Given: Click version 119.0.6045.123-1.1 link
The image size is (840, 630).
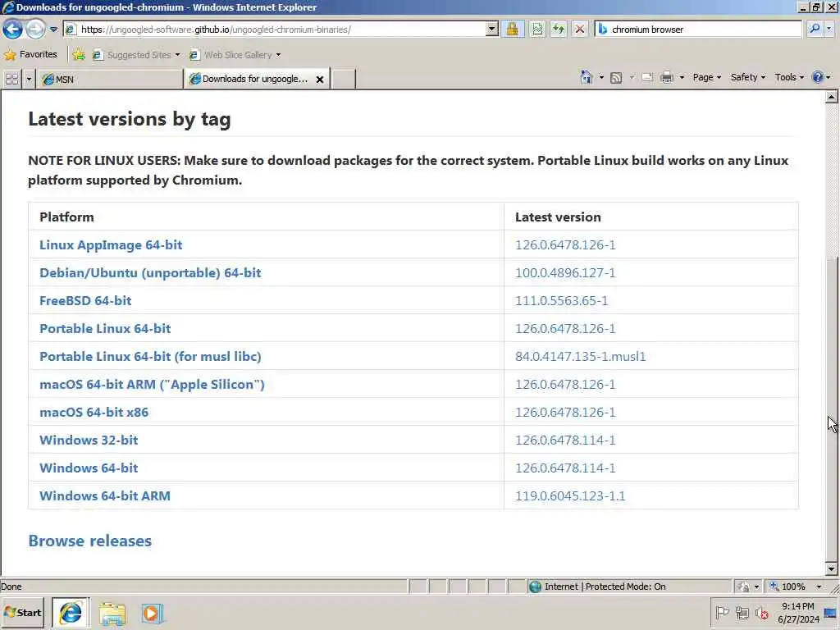Looking at the screenshot, I should [x=570, y=495].
